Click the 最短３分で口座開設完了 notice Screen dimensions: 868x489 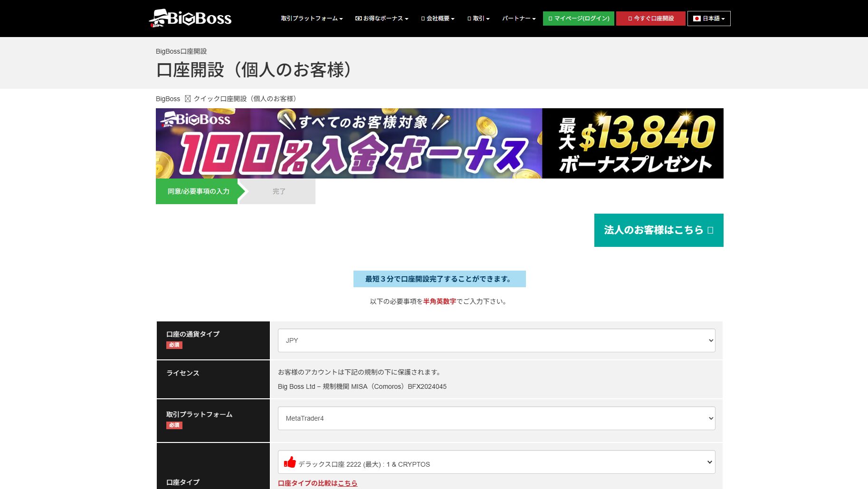[439, 279]
